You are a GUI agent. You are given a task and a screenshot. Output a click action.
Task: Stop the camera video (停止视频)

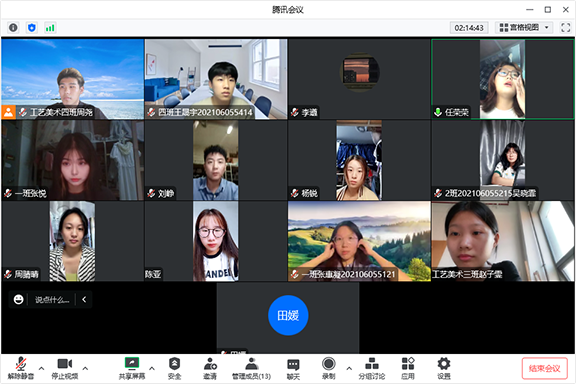(65, 369)
